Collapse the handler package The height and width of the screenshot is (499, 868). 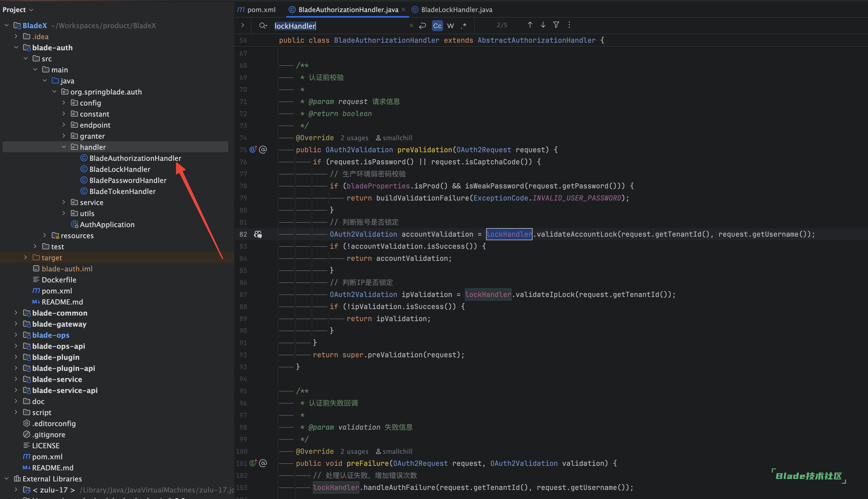pos(64,147)
